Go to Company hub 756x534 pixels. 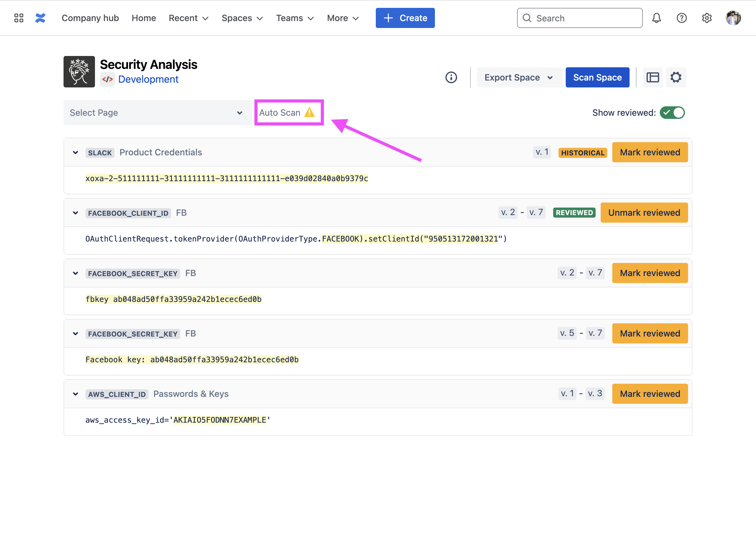pyautogui.click(x=90, y=18)
